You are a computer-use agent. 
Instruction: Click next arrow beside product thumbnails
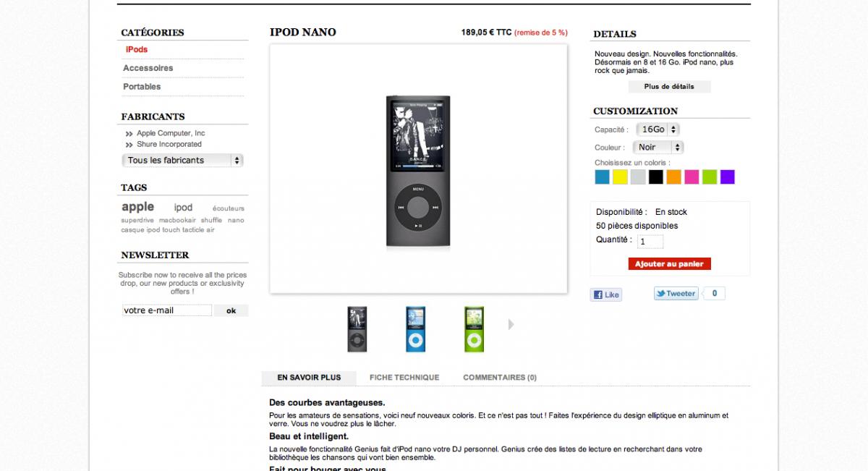click(511, 324)
